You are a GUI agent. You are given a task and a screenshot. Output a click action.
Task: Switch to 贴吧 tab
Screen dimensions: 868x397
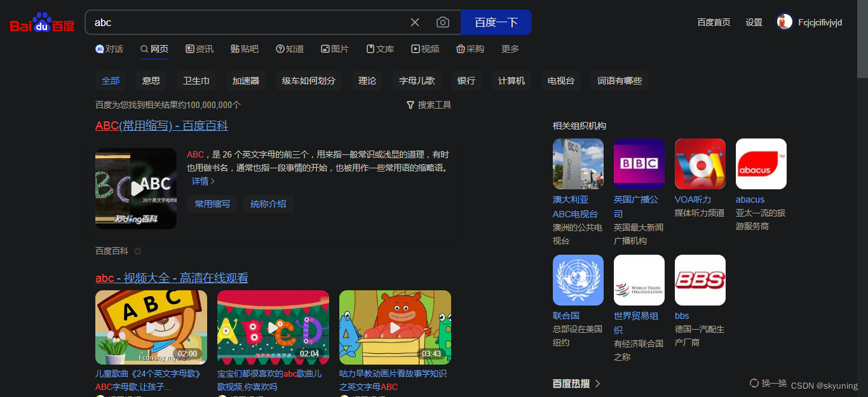click(245, 49)
